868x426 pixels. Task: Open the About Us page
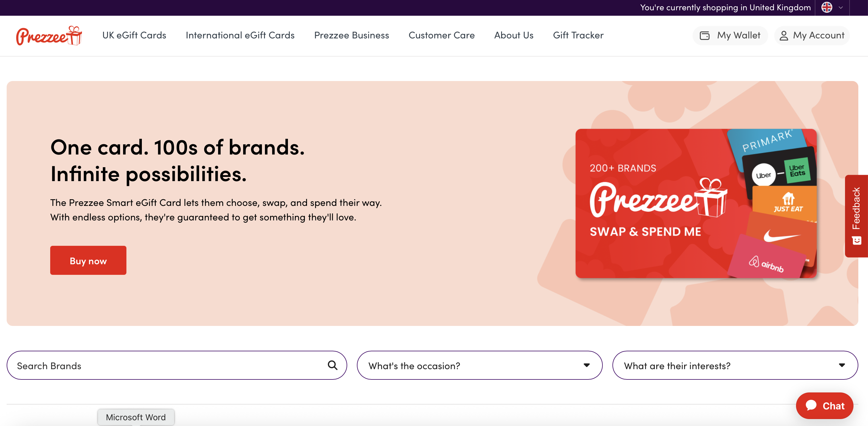pyautogui.click(x=513, y=35)
